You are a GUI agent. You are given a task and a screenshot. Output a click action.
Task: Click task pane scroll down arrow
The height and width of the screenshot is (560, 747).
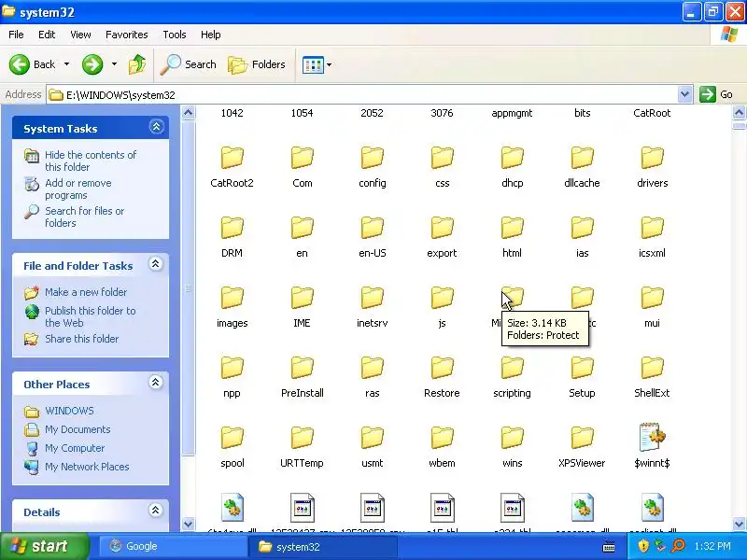[189, 524]
